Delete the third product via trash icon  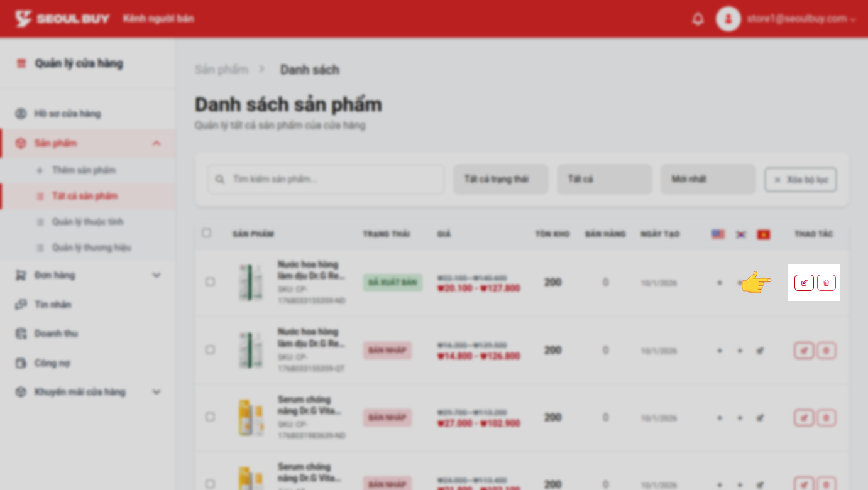tap(826, 417)
